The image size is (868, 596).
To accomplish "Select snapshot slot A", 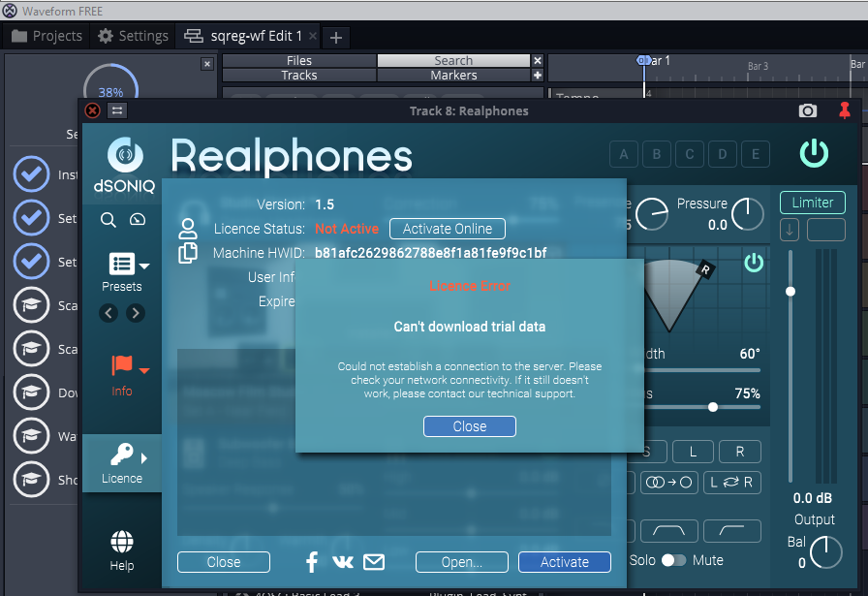I will [623, 154].
